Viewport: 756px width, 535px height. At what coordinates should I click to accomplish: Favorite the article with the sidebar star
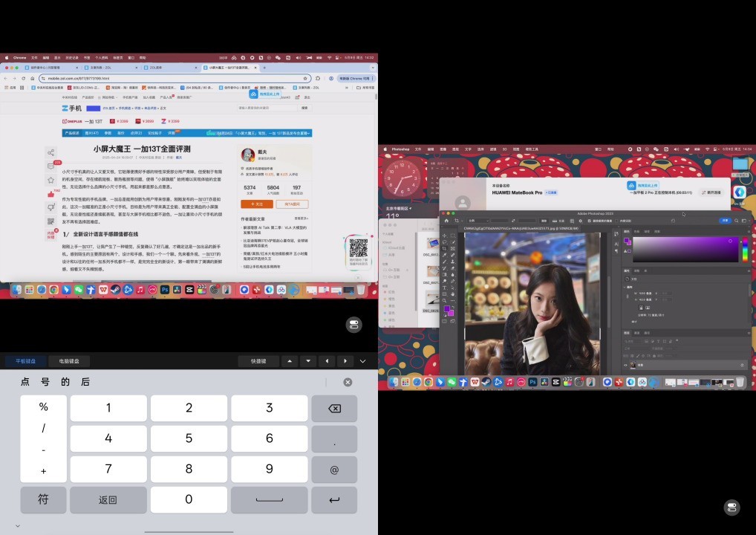click(50, 180)
